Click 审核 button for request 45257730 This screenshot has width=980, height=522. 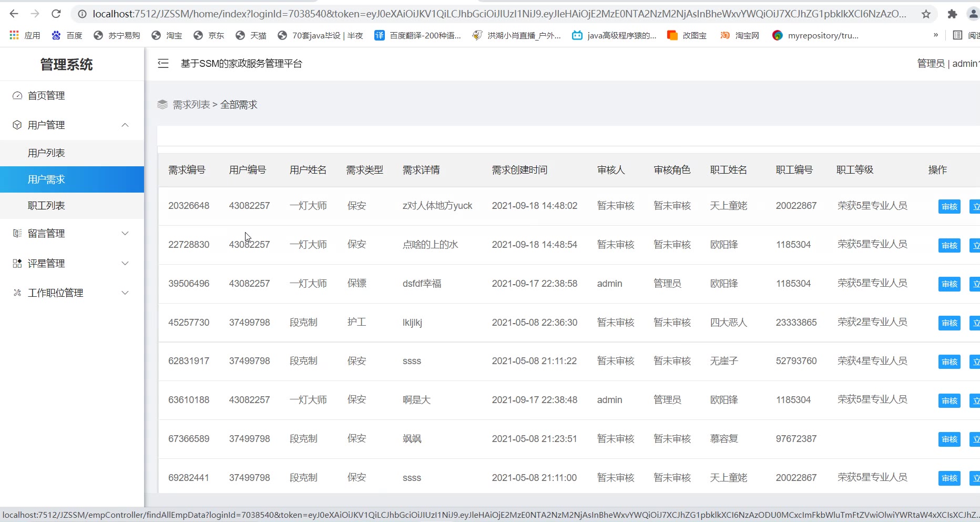tap(949, 323)
